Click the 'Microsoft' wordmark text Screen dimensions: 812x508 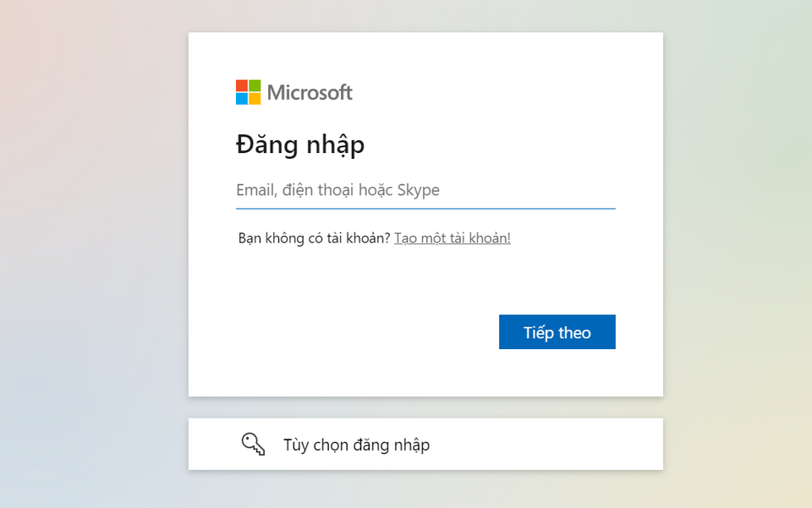click(x=310, y=91)
